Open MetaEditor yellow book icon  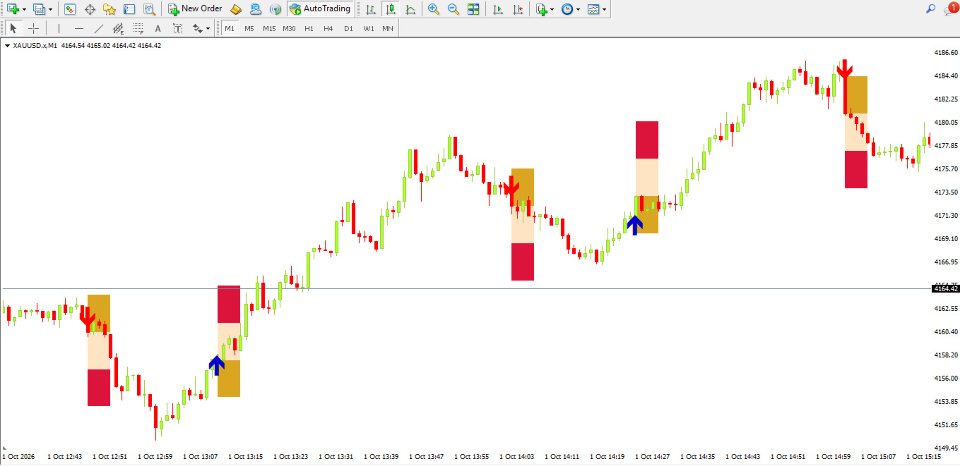[x=236, y=9]
